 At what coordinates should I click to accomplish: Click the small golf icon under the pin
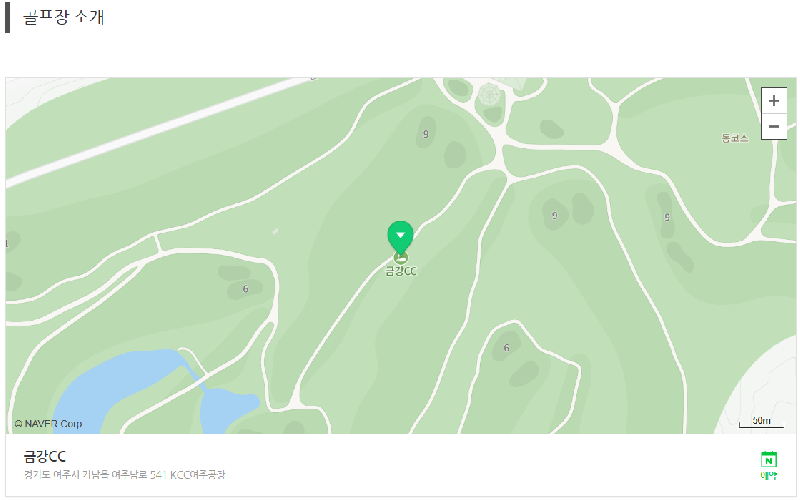[x=401, y=258]
